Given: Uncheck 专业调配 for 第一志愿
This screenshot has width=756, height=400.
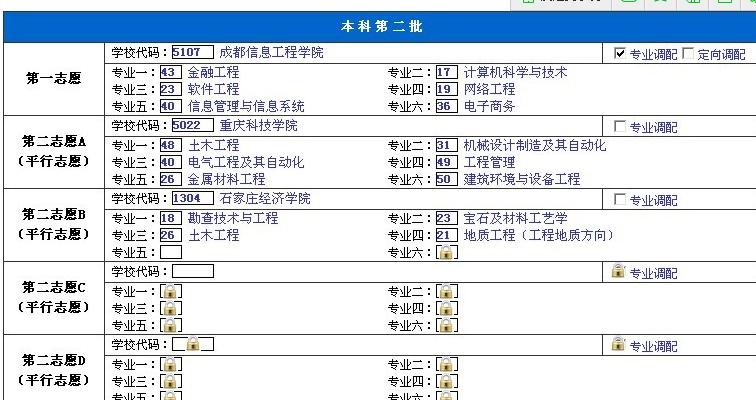Looking at the screenshot, I should tap(620, 54).
